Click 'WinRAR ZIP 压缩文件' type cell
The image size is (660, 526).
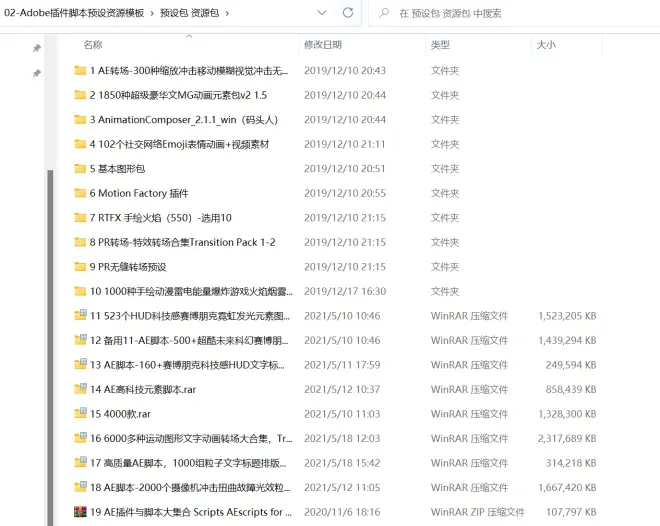[477, 512]
